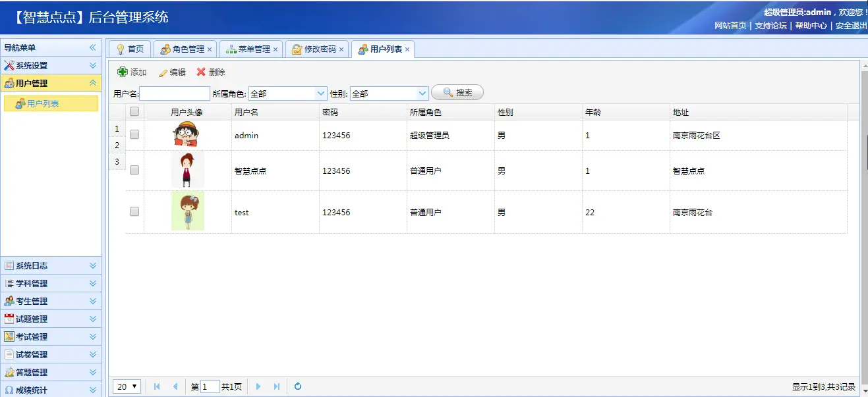Click the lightbulb icon on 首页 tab

(x=120, y=49)
